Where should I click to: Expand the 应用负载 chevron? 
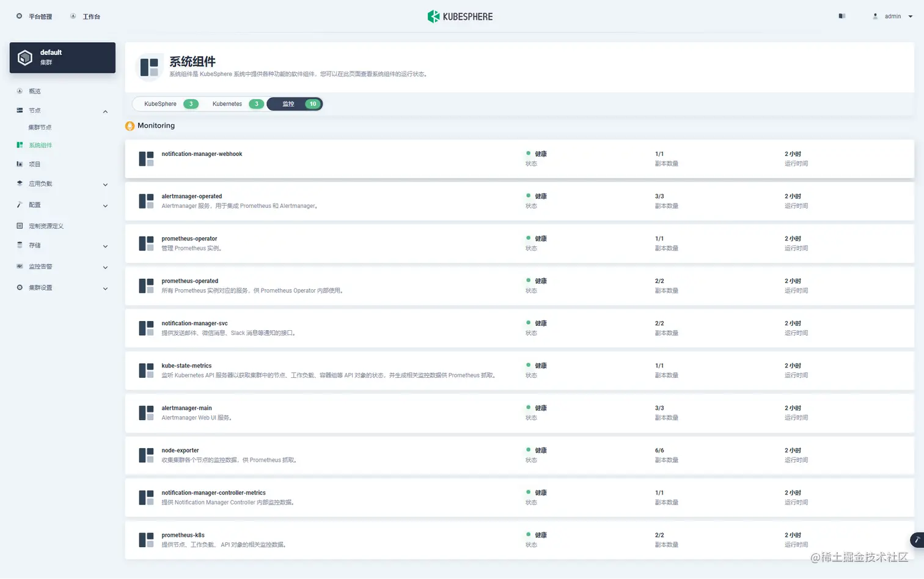coord(105,185)
